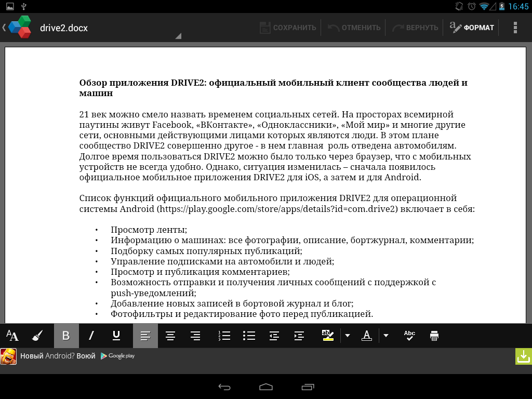Align text to the left
This screenshot has height=399, width=532.
[x=145, y=336]
